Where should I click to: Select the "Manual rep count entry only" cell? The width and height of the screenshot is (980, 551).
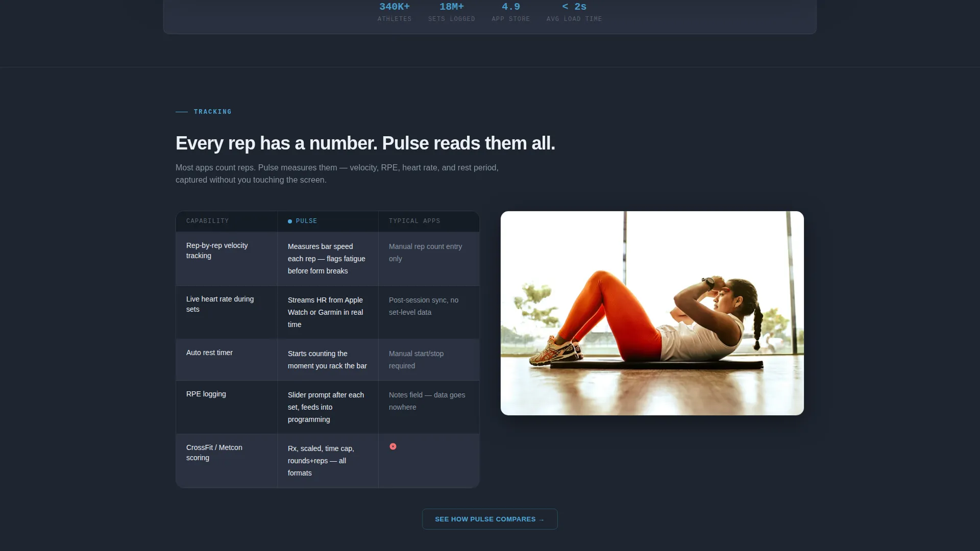(x=429, y=259)
